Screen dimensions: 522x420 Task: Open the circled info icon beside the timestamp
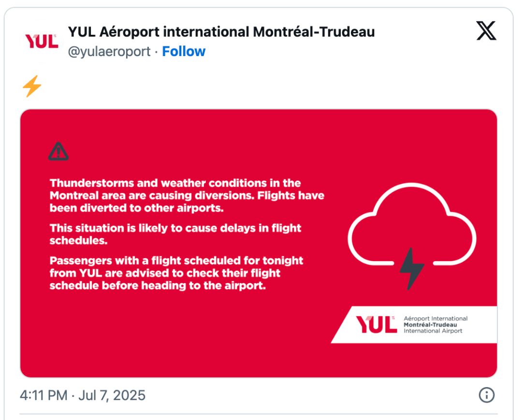pyautogui.click(x=486, y=395)
